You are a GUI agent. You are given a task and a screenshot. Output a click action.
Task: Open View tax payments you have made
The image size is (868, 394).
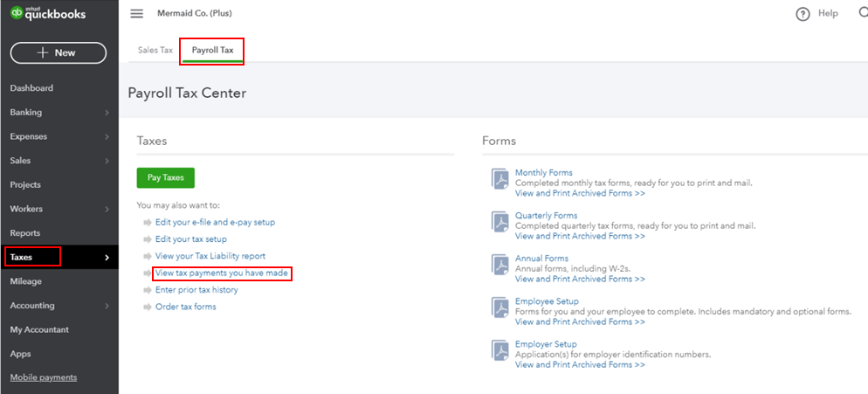click(x=222, y=273)
